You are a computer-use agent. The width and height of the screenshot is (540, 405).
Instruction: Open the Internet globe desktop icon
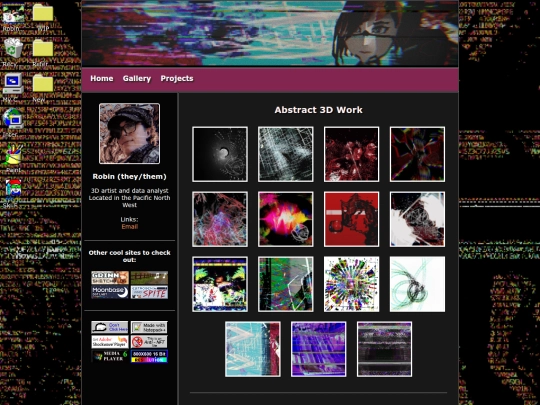13,123
